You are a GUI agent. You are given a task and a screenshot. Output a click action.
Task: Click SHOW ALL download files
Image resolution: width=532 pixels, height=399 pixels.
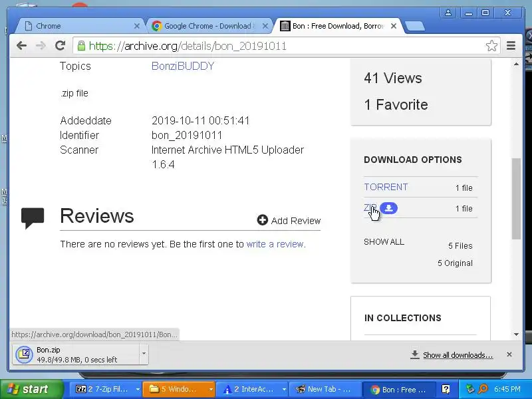click(384, 242)
